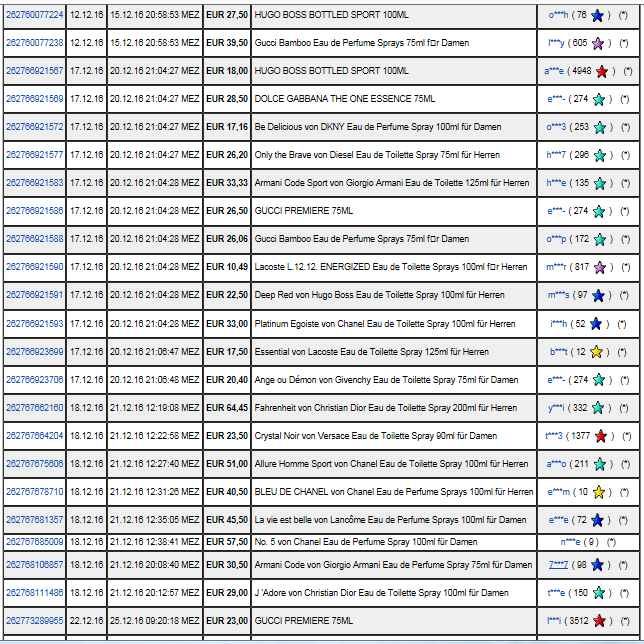Viewport: 644px width, 644px height.
Task: Select title 'Allure Homme Sport von Chanel' cell
Action: (394, 464)
